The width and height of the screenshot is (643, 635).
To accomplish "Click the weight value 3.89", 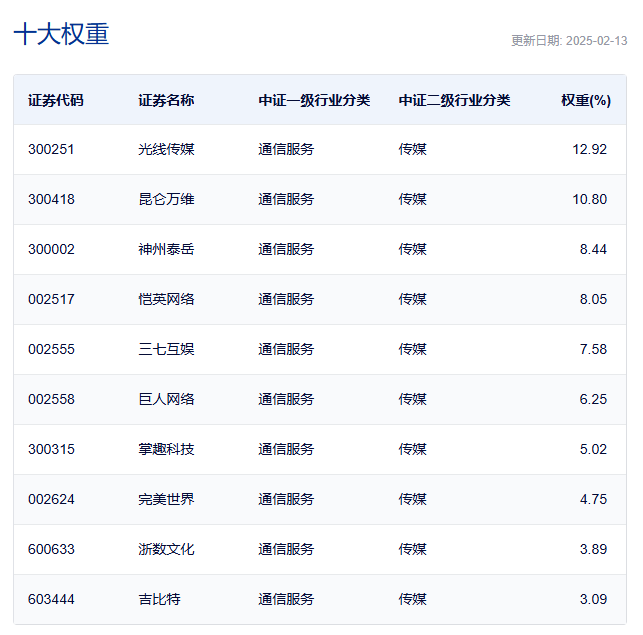I will [593, 550].
